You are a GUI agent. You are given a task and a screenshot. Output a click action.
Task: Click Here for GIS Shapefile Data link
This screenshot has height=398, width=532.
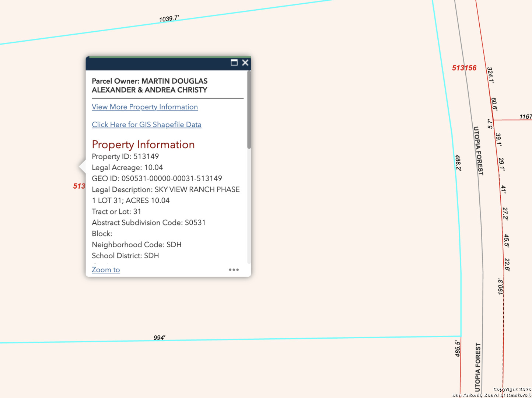(x=147, y=125)
